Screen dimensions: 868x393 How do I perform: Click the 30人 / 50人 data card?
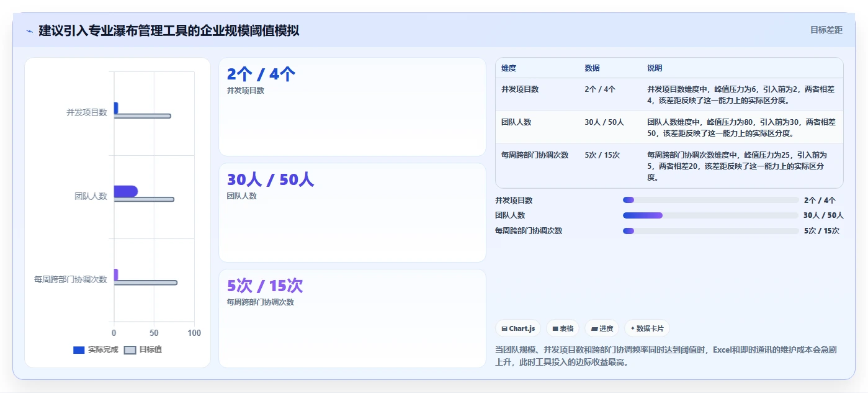tap(352, 212)
